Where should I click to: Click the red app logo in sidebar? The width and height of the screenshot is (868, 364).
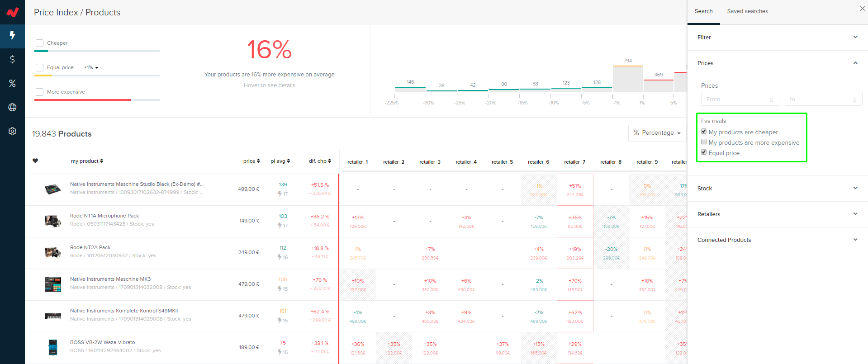[12, 12]
